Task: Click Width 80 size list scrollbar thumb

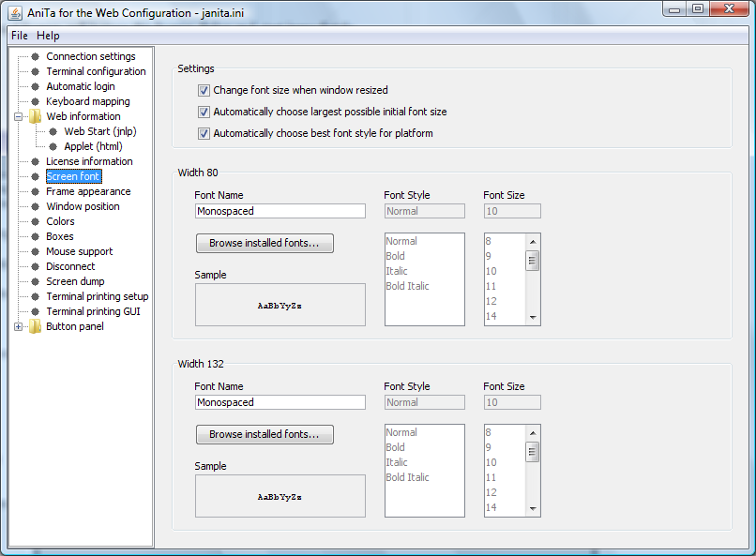Action: point(532,261)
